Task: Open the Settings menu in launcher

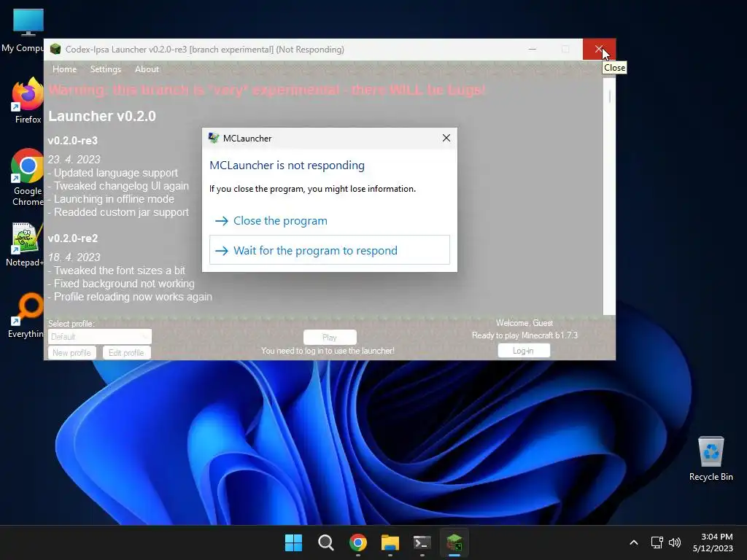Action: (106, 69)
